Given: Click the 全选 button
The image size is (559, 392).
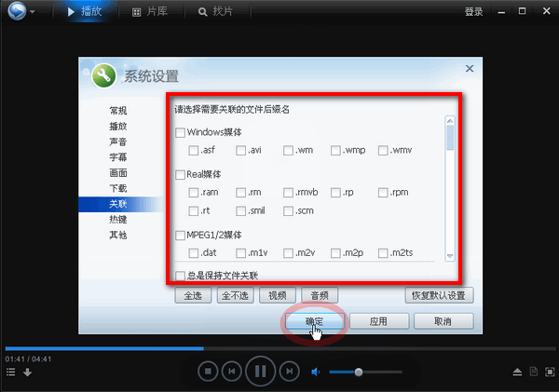Looking at the screenshot, I should click(x=193, y=295).
